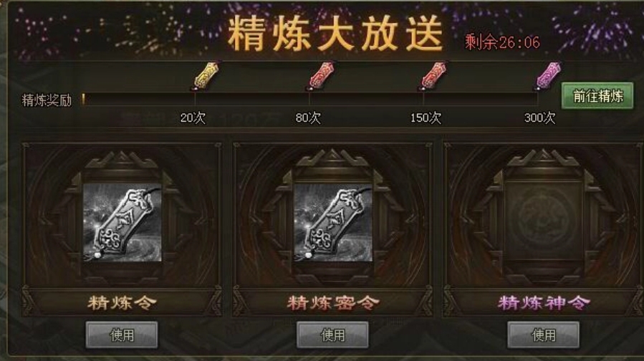Click the 精炼奖励 progress bar
Screen dimensions: 644x361
point(310,100)
